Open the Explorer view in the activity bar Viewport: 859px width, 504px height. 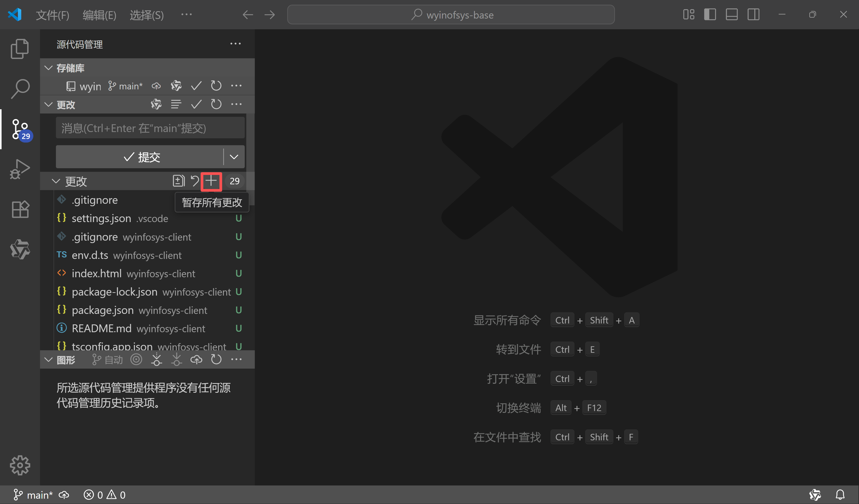pyautogui.click(x=19, y=48)
